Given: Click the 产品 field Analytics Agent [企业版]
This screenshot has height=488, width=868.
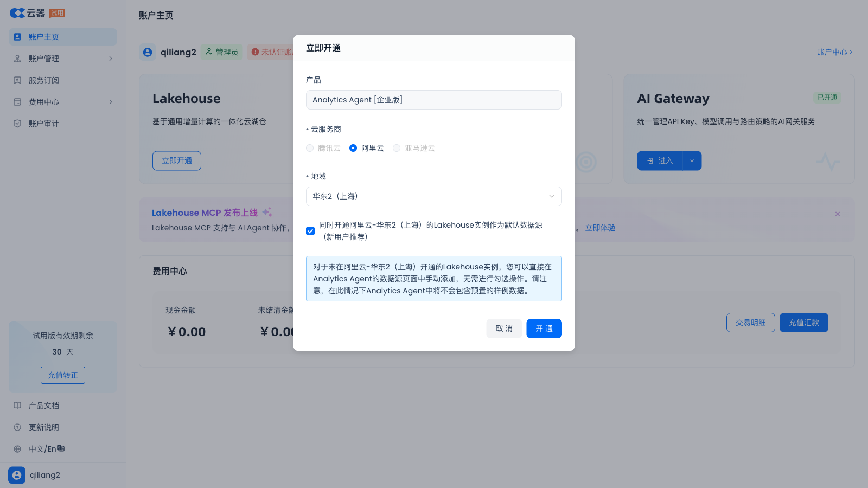Looking at the screenshot, I should [x=434, y=100].
